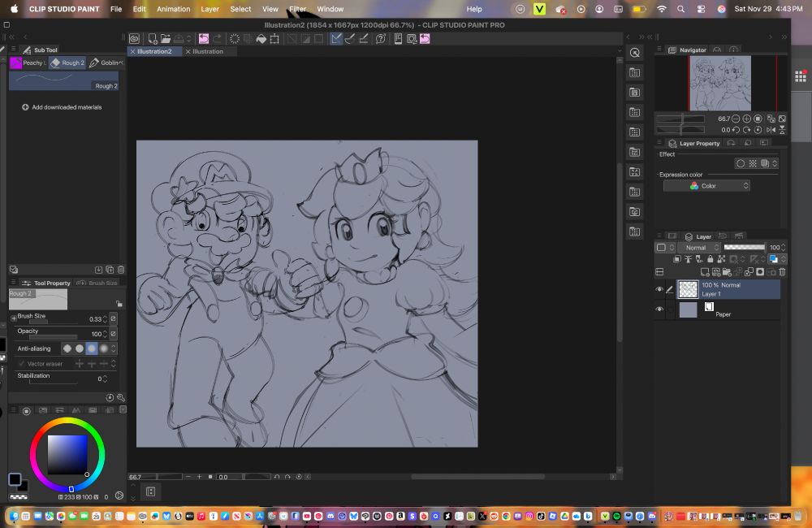Open sub tool detail wrench icon
Image resolution: width=812 pixels, height=528 pixels.
pos(121,398)
